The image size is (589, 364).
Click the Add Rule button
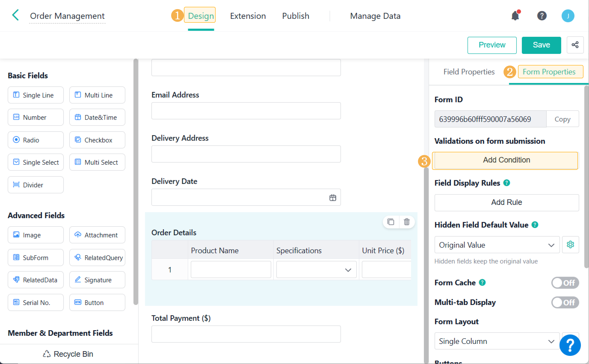coord(506,202)
